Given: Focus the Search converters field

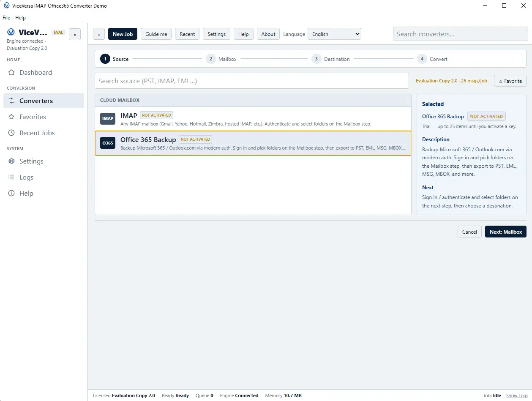Looking at the screenshot, I should click(460, 34).
